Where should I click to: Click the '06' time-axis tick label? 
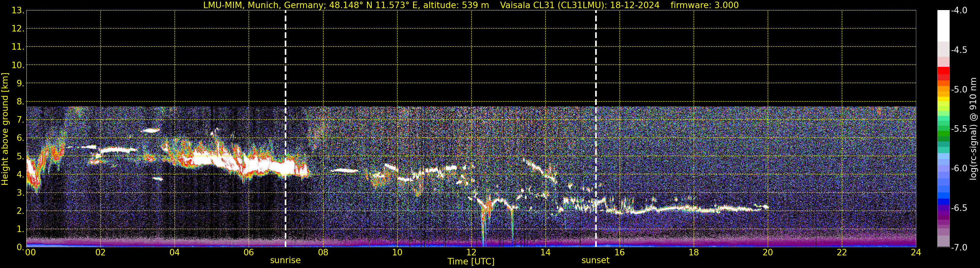[249, 252]
